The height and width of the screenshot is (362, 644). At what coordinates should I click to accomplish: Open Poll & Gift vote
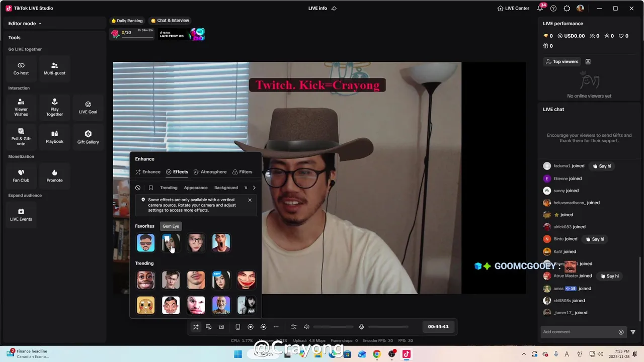click(21, 137)
